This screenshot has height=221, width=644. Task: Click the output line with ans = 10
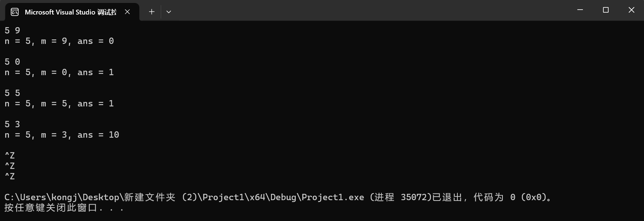pyautogui.click(x=62, y=135)
